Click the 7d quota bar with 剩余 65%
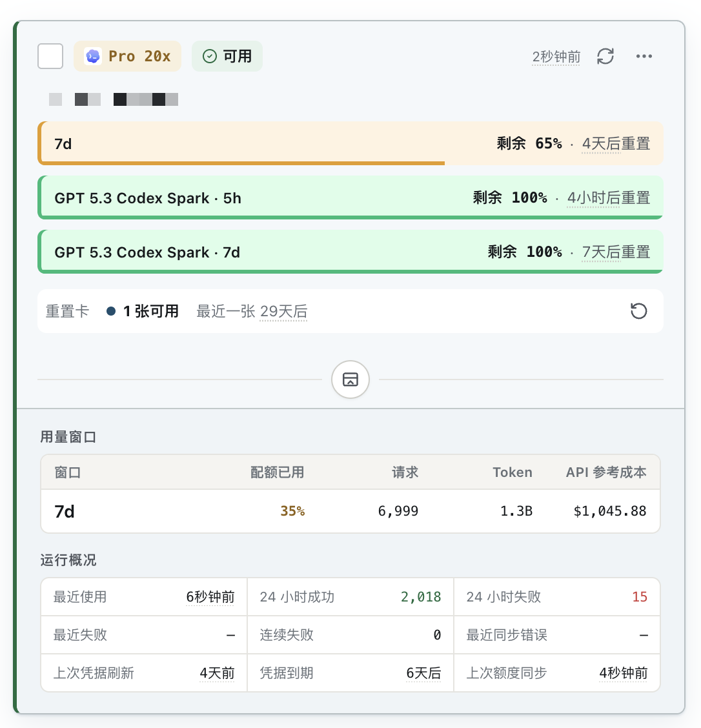The image size is (701, 728). (x=350, y=143)
